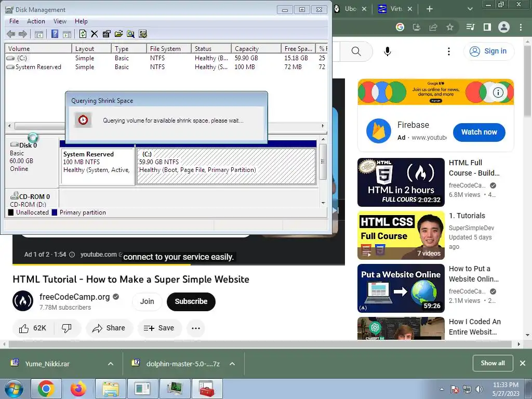Click the Google icon in Chrome address bar
Screen dimensions: 532x399
click(400, 27)
